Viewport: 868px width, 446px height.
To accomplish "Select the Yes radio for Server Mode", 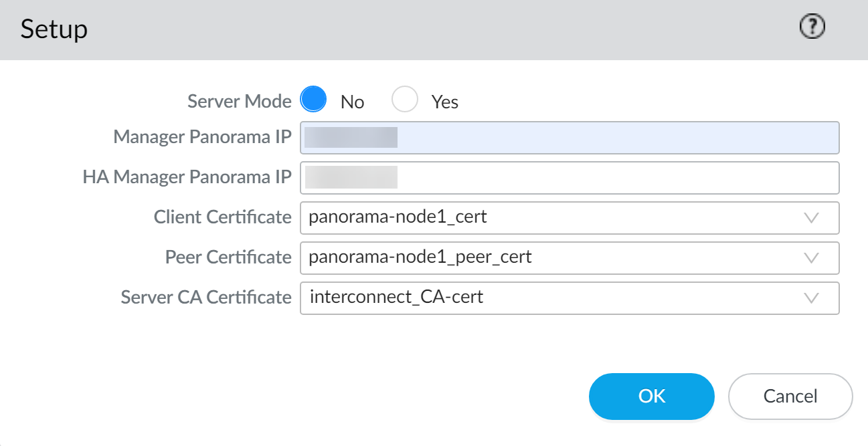I will click(x=405, y=100).
